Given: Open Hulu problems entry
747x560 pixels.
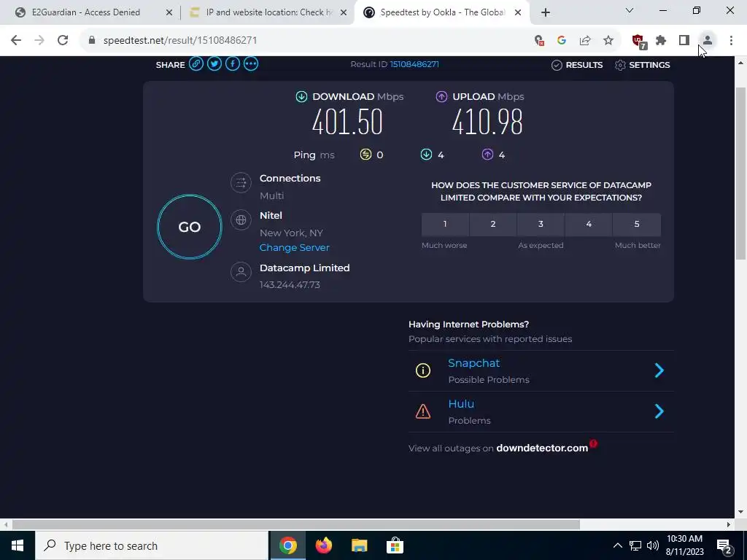Looking at the screenshot, I should (541, 412).
